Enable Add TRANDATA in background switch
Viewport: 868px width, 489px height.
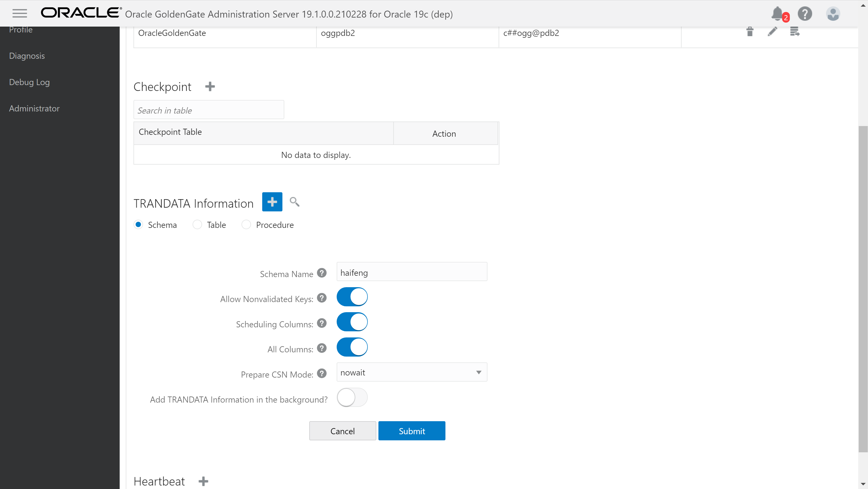pos(352,397)
